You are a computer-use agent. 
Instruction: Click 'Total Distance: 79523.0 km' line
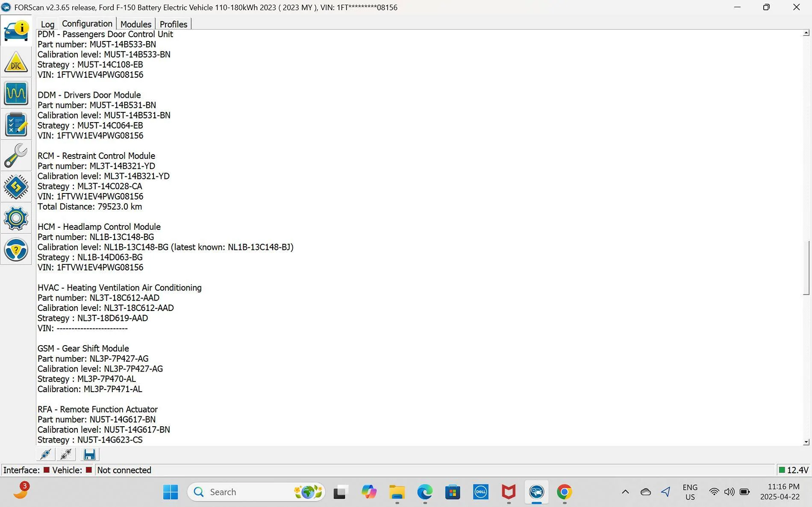pos(90,207)
